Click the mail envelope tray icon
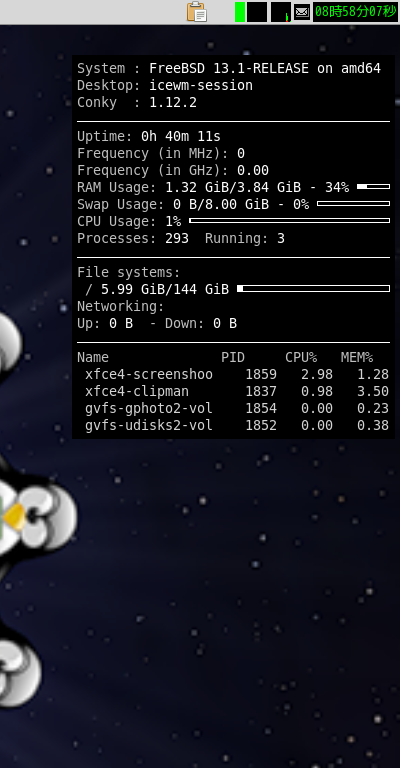Screen dimensions: 400x768 click(x=302, y=12)
